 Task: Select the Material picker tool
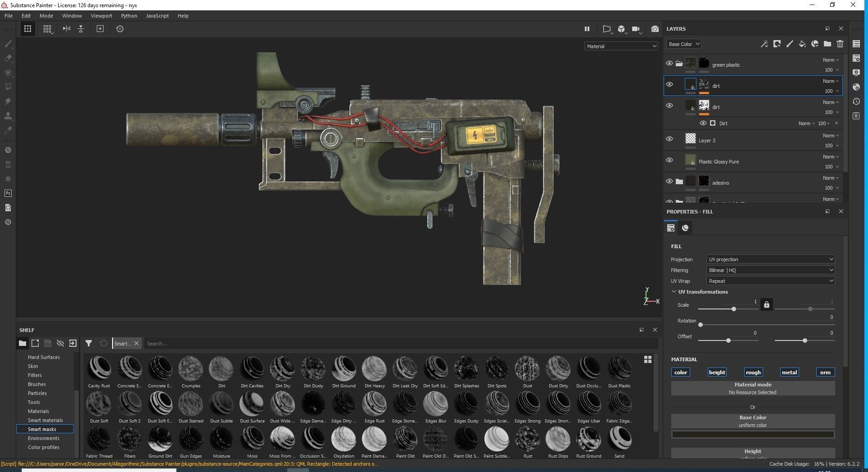[x=8, y=130]
